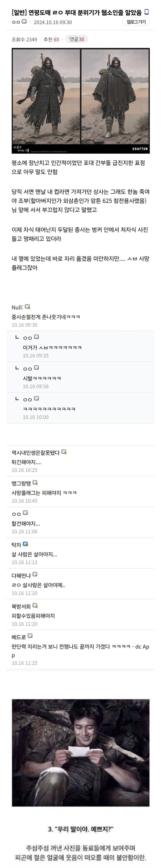Click the icon beside nickname 땡그랑땡

tap(35, 483)
